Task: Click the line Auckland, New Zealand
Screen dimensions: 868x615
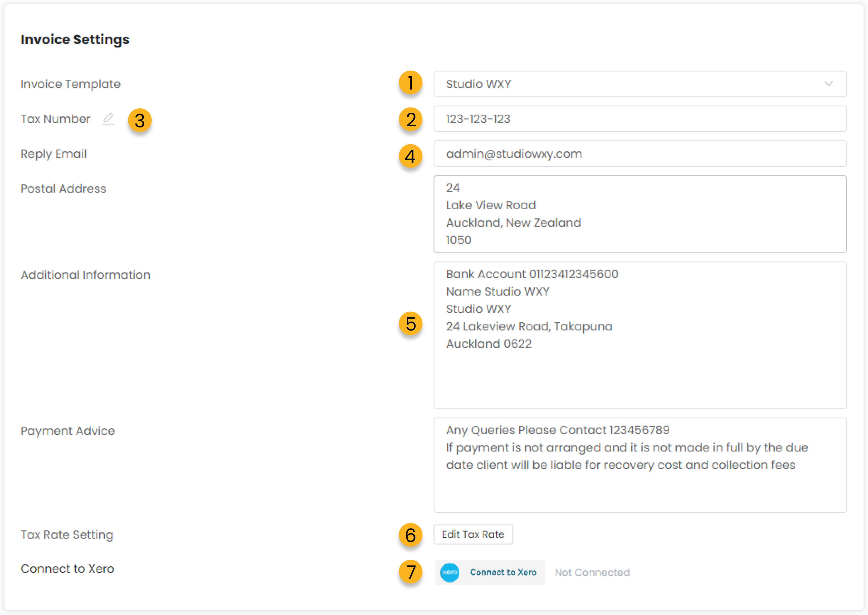Action: 513,223
